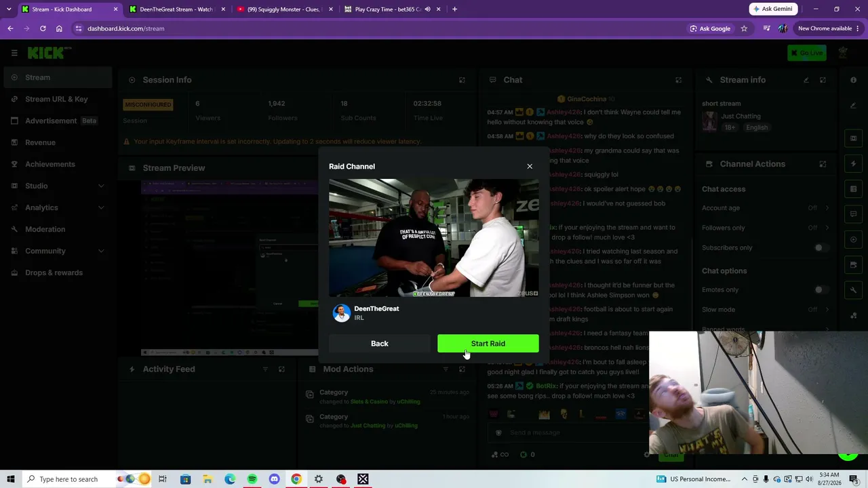The height and width of the screenshot is (488, 868).
Task: Click the Ask Google button in address bar
Action: click(x=710, y=28)
